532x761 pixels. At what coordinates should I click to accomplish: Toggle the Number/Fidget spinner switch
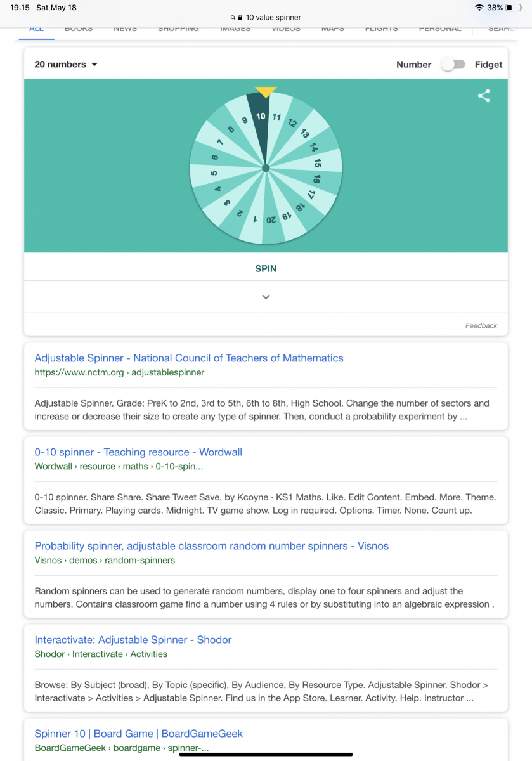pos(453,64)
